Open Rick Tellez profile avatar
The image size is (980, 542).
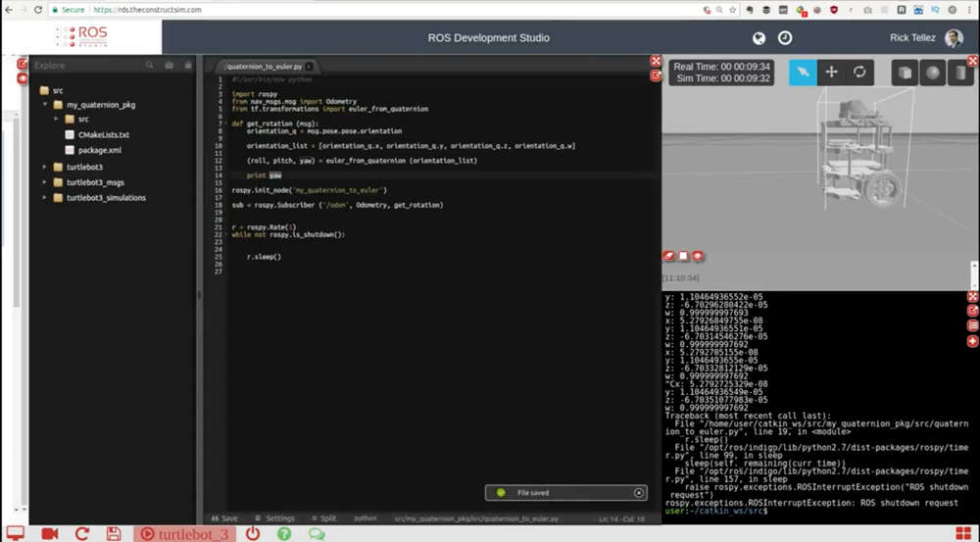954,38
